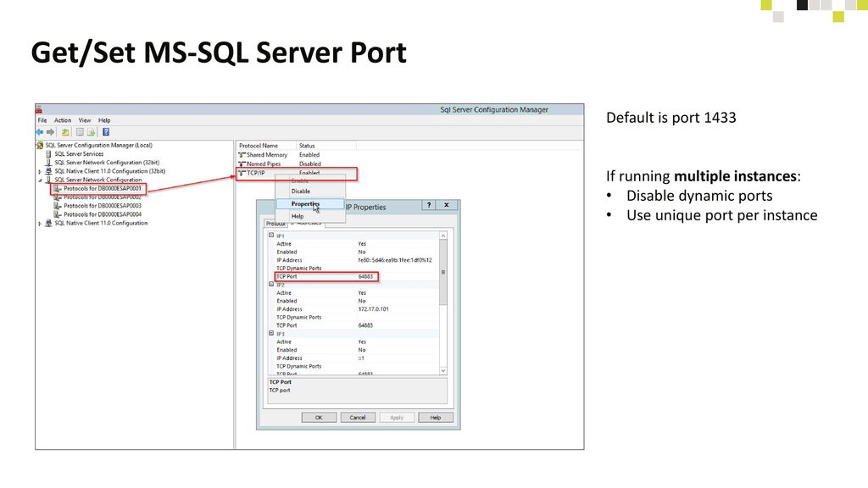The width and height of the screenshot is (868, 488).
Task: Collapse the SQL Server Network Configuration node
Action: coord(40,180)
